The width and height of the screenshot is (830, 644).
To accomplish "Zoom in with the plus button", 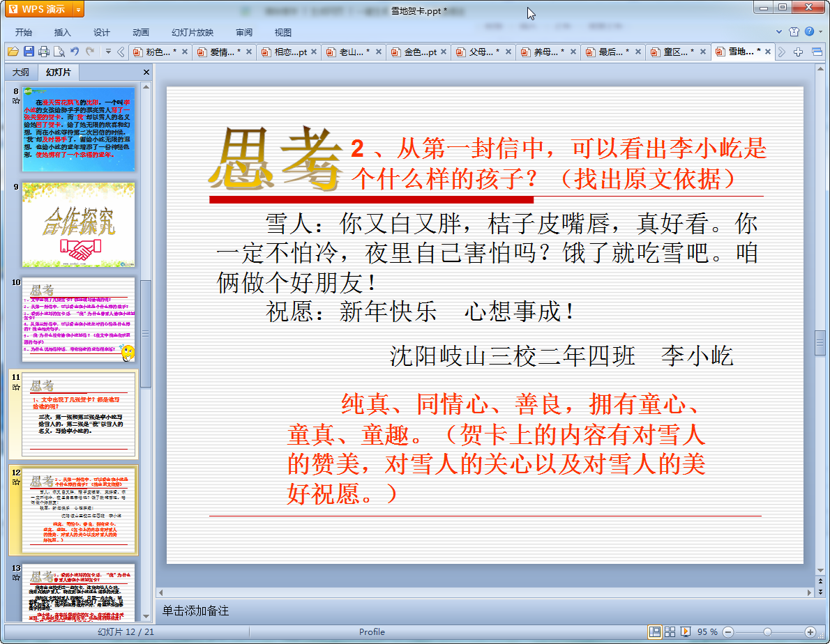I will click(x=810, y=632).
